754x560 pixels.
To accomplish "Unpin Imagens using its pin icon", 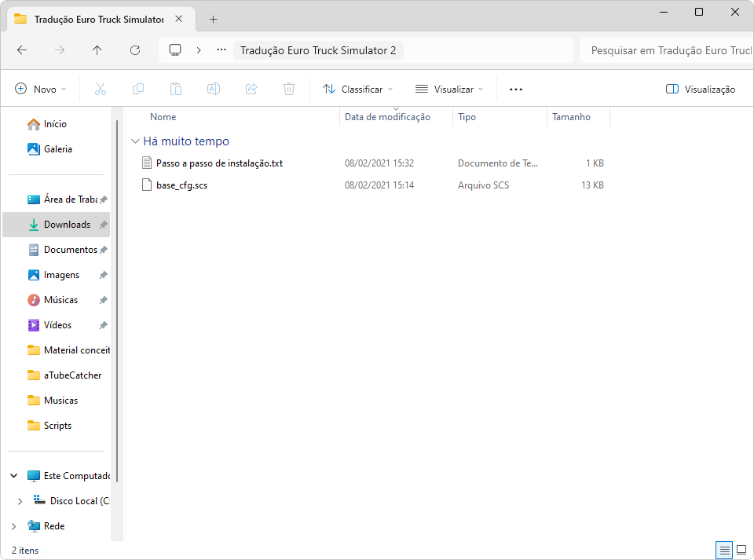I will 104,275.
